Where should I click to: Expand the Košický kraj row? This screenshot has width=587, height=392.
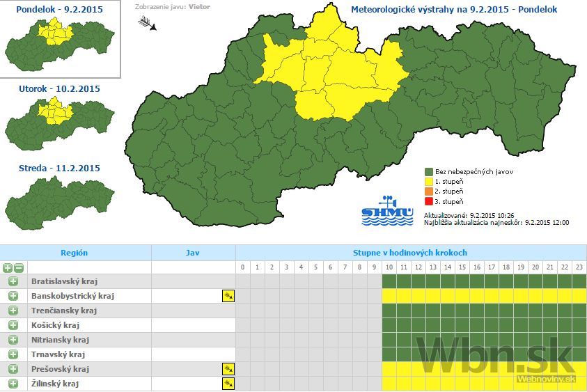[13, 325]
